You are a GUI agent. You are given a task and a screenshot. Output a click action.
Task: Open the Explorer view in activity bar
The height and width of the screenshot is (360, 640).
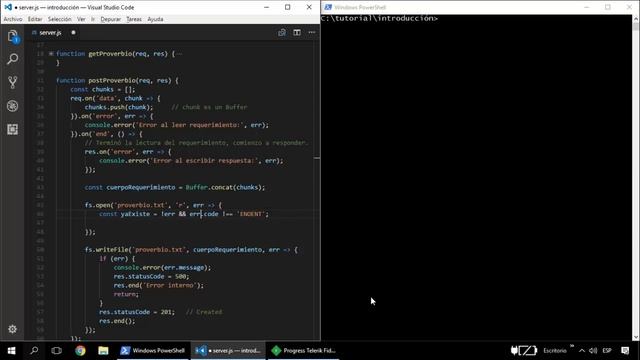coord(13,36)
